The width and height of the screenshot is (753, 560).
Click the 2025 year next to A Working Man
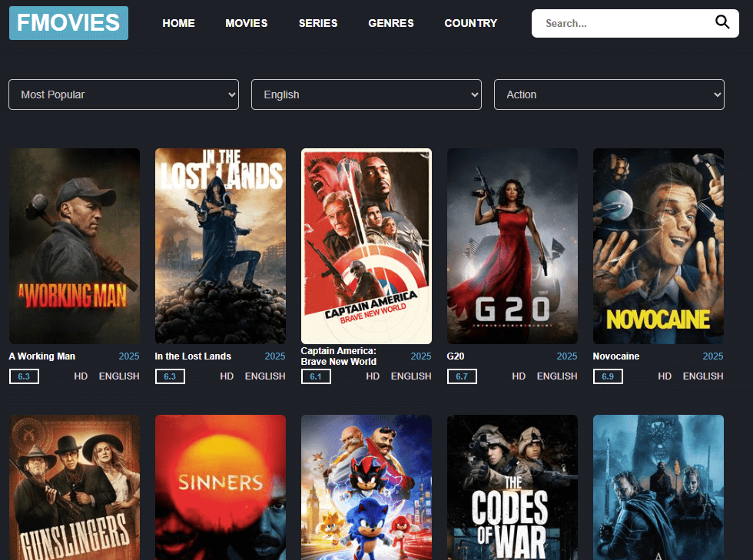tap(129, 356)
